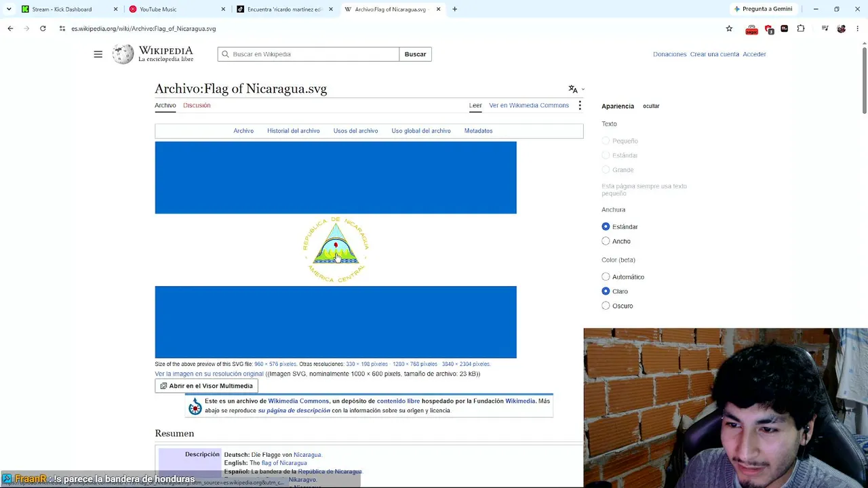The width and height of the screenshot is (868, 488).
Task: Jump to Historial del archivo section
Action: (x=293, y=131)
